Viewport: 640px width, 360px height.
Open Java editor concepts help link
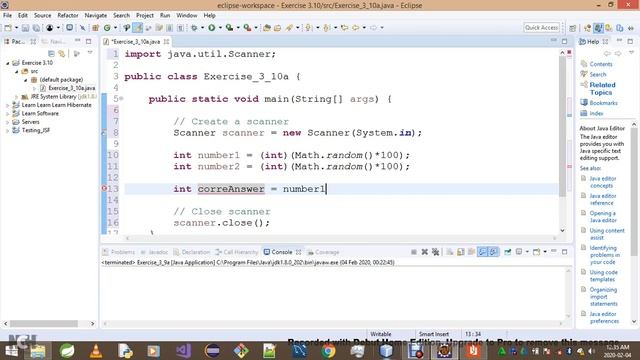coord(602,182)
